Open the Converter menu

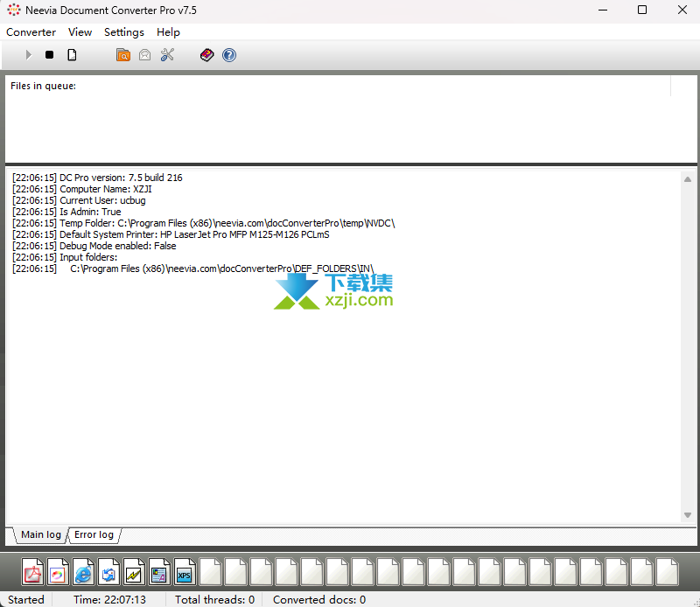point(31,32)
